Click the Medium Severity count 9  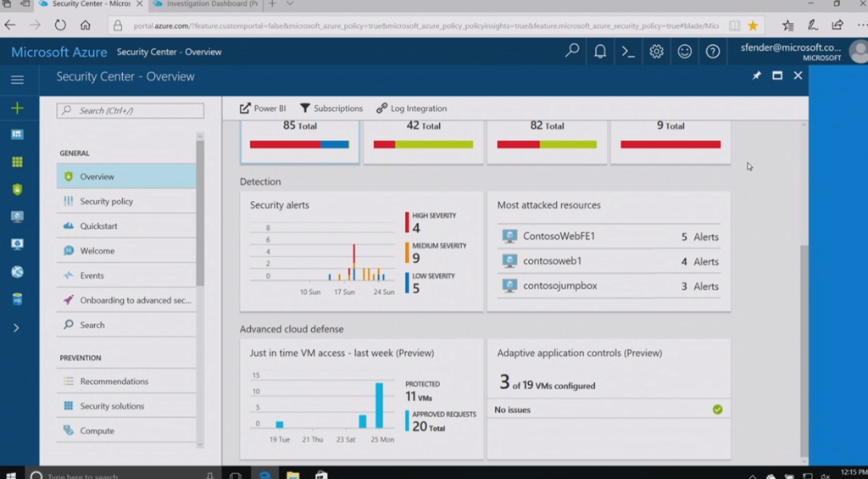(415, 258)
